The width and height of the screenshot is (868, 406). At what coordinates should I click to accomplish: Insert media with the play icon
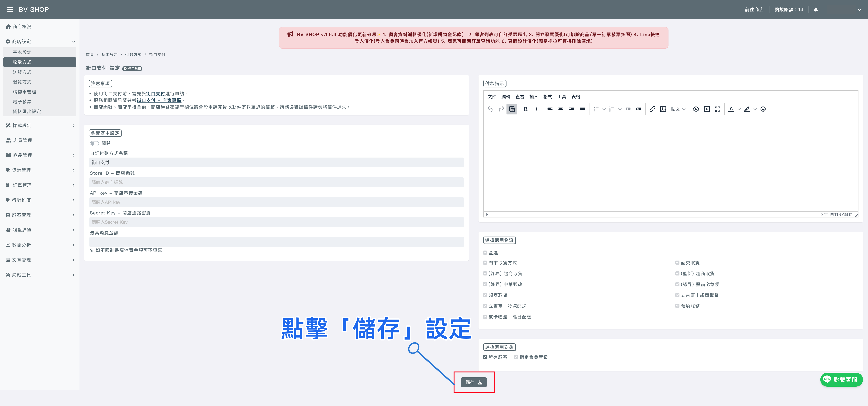(x=707, y=109)
